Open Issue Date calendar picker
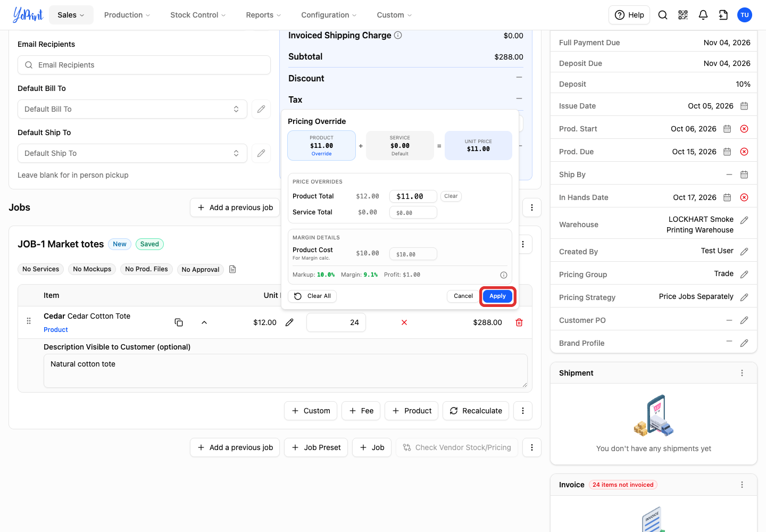 744,106
